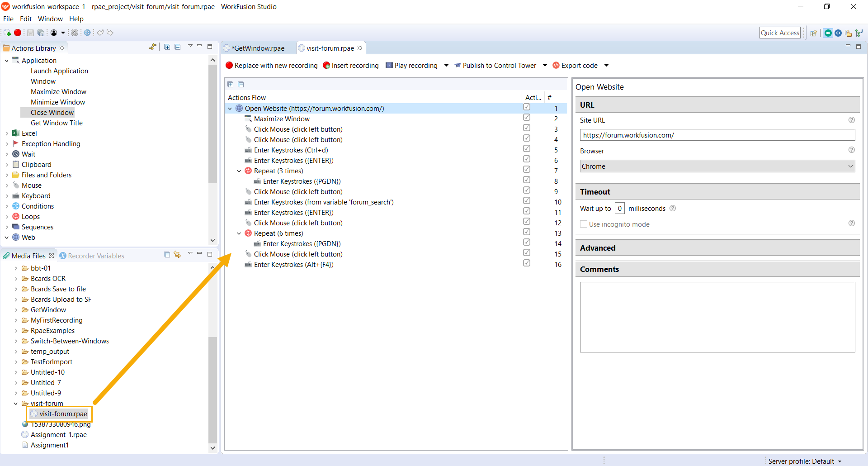Start recording with the red record button
This screenshot has height=466, width=868.
(x=18, y=33)
